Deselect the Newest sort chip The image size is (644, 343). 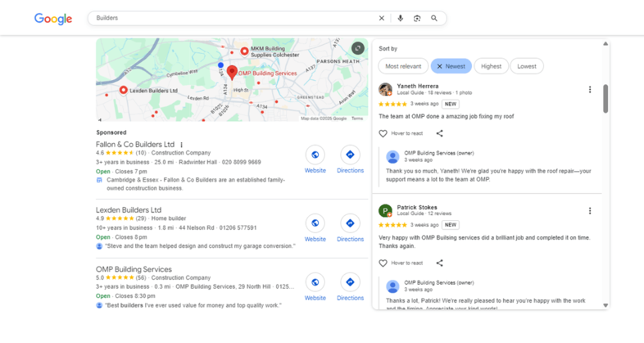(x=451, y=66)
